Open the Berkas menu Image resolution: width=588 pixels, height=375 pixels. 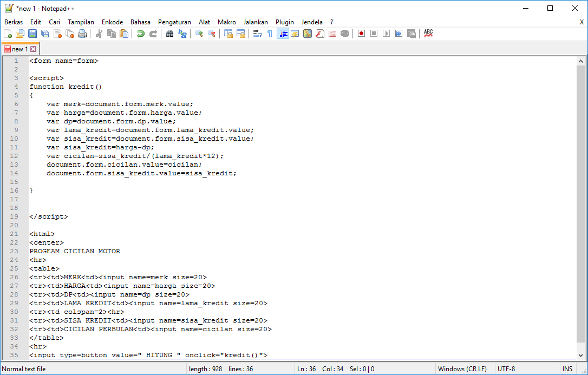pos(14,22)
